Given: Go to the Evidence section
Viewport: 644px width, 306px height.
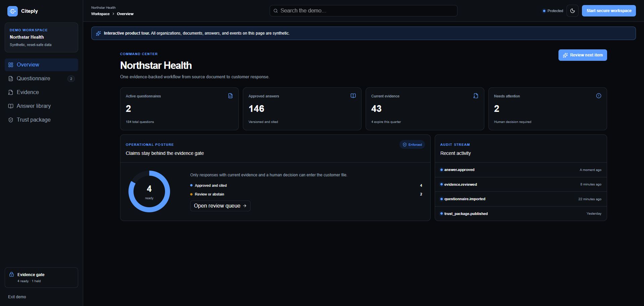Looking at the screenshot, I should pyautogui.click(x=41, y=92).
